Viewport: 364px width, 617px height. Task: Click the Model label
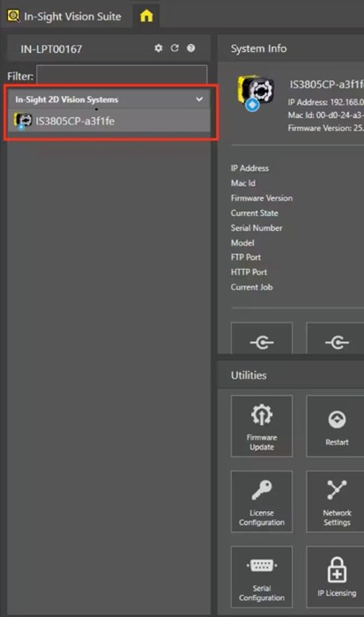pos(242,242)
